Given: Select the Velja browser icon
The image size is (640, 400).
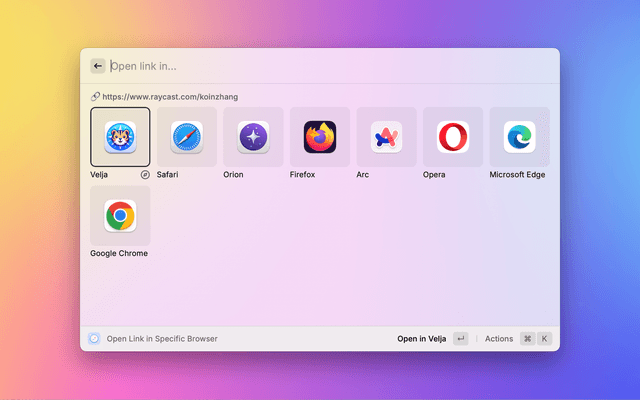Looking at the screenshot, I should [x=120, y=137].
